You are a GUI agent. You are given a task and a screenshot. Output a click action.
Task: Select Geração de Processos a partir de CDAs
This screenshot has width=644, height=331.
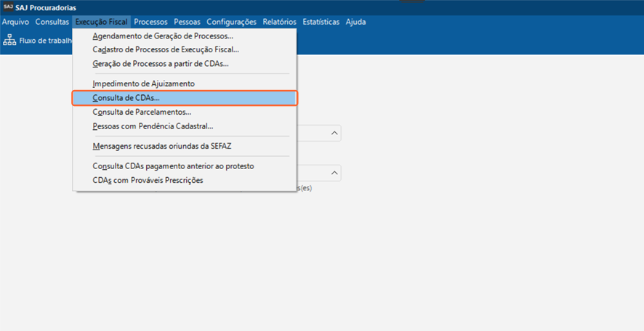click(161, 64)
